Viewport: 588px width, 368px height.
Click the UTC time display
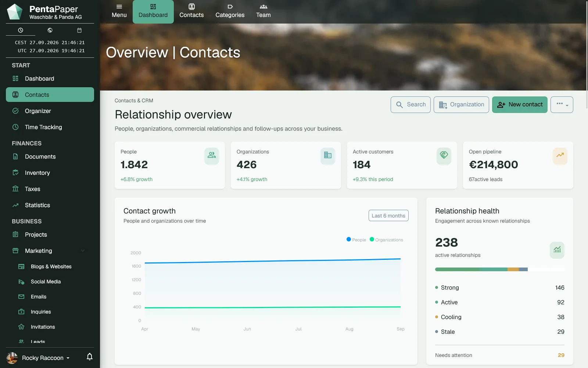pos(51,51)
